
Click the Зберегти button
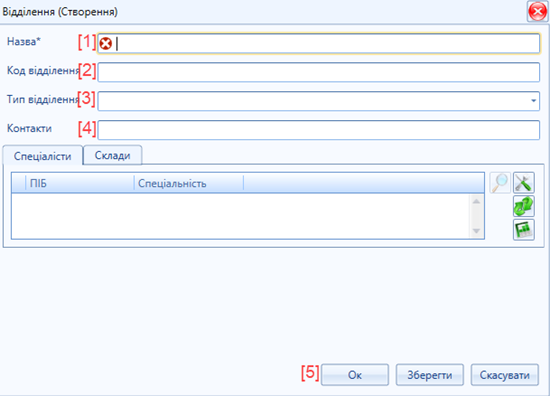click(x=430, y=375)
